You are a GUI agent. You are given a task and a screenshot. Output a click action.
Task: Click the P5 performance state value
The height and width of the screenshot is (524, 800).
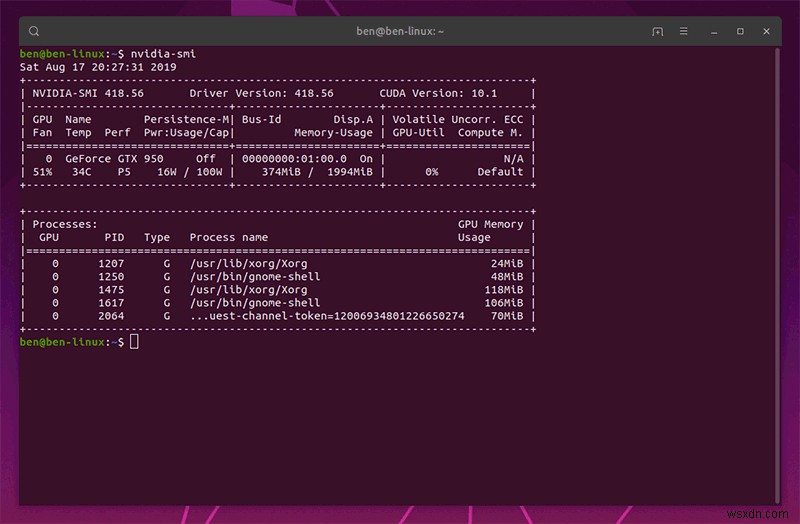point(124,172)
